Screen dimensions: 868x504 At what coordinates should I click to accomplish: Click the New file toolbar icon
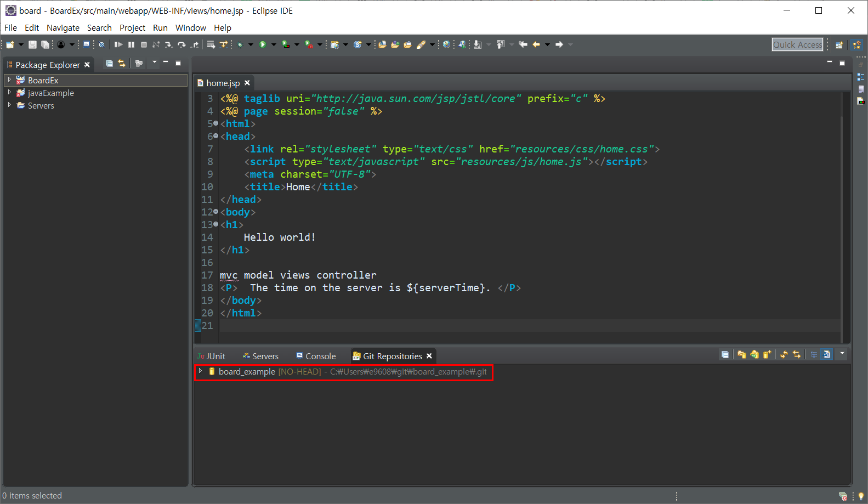(x=10, y=44)
